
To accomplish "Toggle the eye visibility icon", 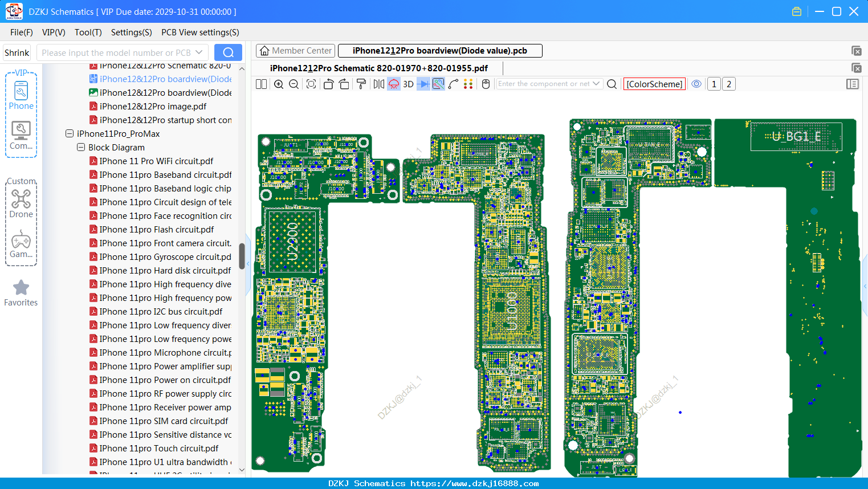I will coord(696,84).
